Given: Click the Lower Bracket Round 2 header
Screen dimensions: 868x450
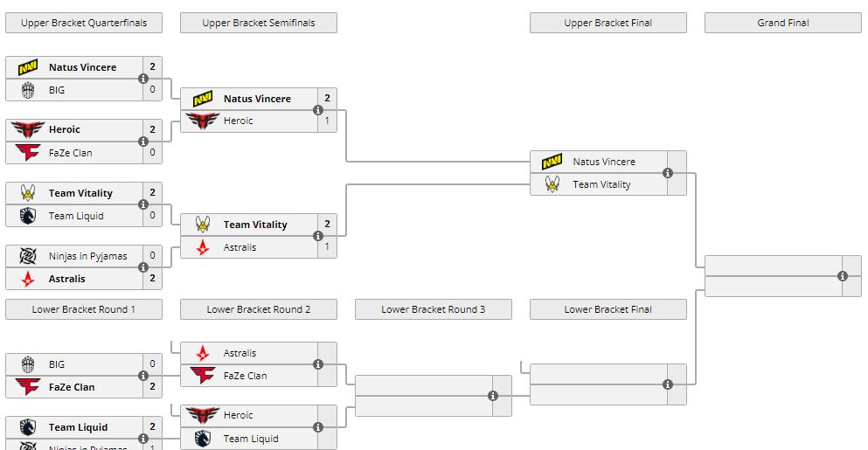Looking at the screenshot, I should click(259, 309).
